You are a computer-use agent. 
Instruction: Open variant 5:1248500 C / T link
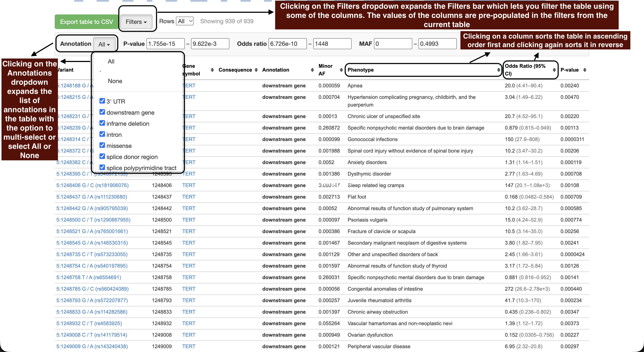coord(93,220)
